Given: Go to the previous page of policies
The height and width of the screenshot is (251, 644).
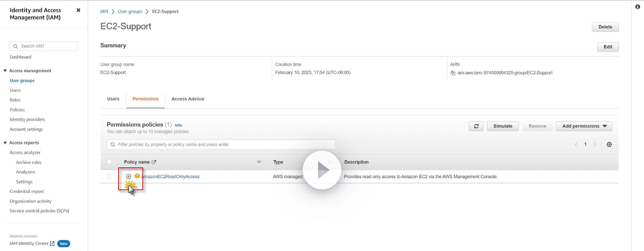Looking at the screenshot, I should pyautogui.click(x=576, y=145).
